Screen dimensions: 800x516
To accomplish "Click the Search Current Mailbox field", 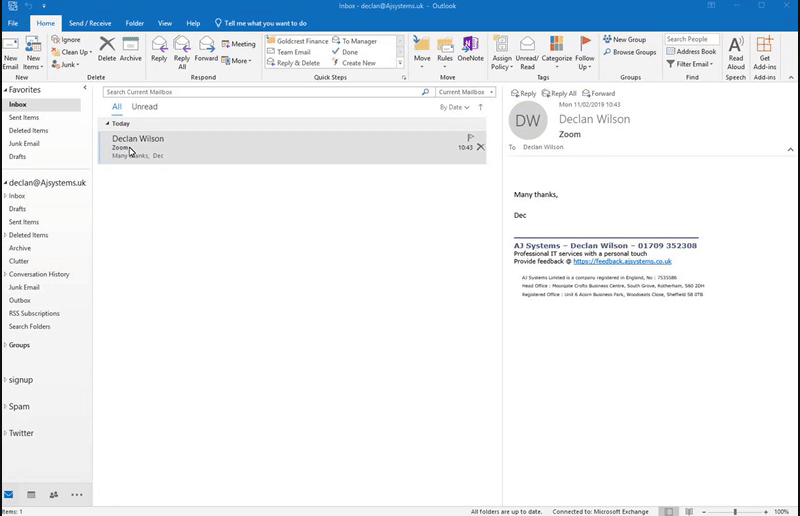I will tap(260, 92).
